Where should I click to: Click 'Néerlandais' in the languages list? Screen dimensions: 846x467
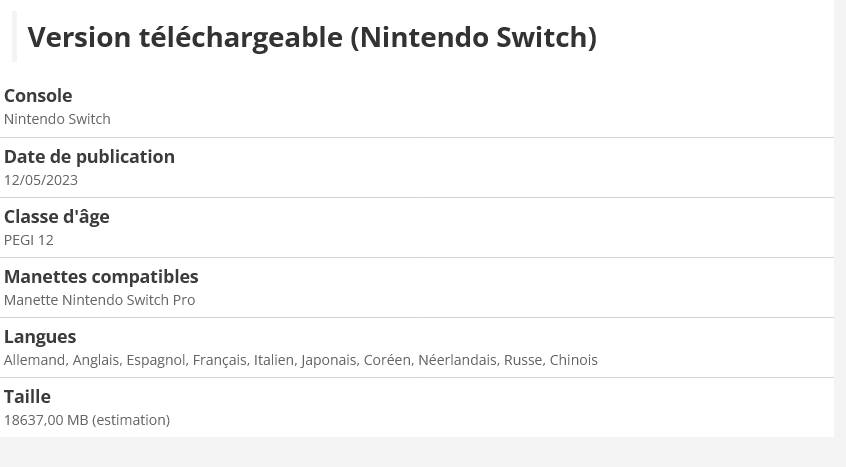pyautogui.click(x=457, y=360)
